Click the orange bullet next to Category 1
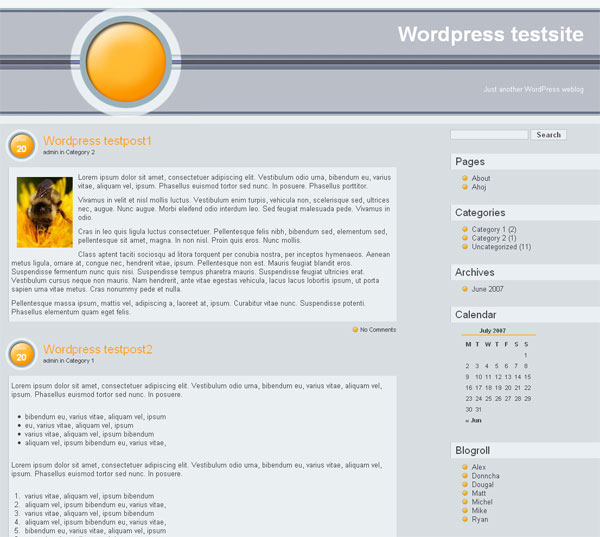Viewport: 600px width, 537px height. (x=465, y=229)
